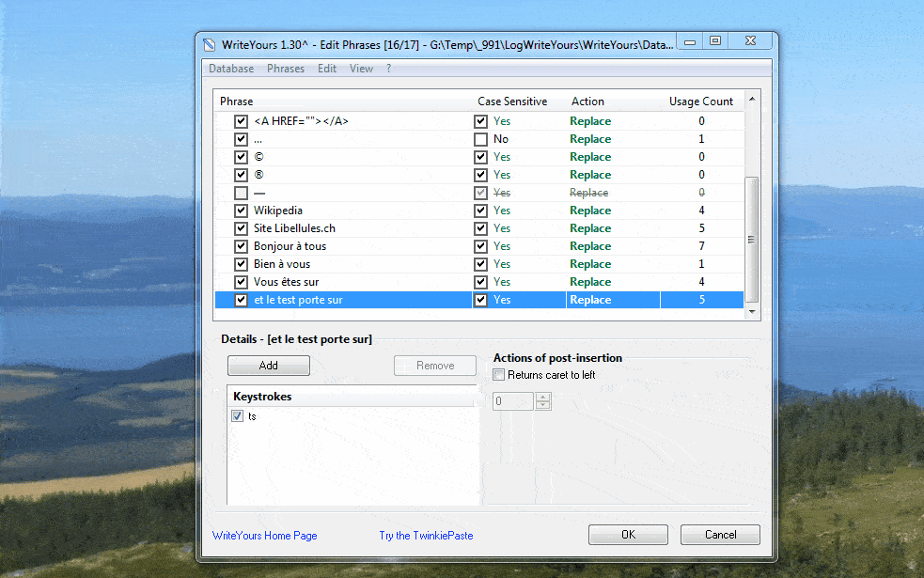Click the Action column header
Image resolution: width=924 pixels, height=578 pixels.
tap(587, 102)
